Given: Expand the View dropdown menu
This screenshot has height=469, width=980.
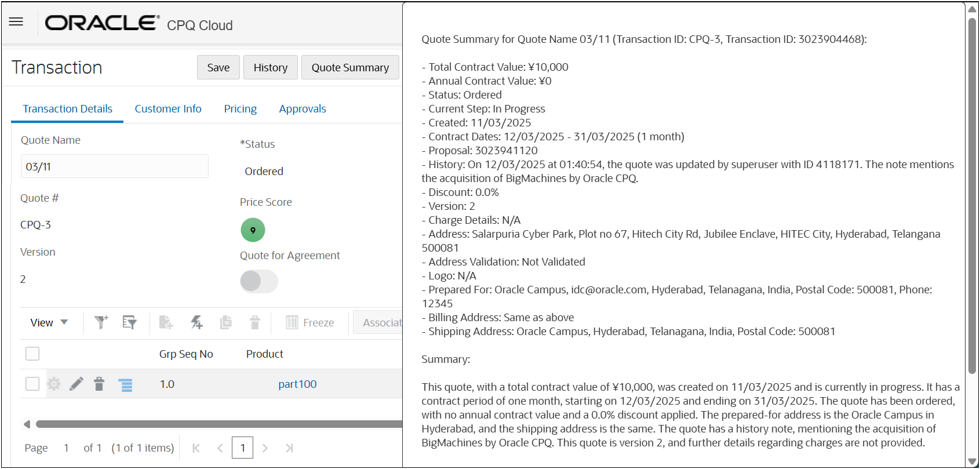Looking at the screenshot, I should click(x=49, y=322).
